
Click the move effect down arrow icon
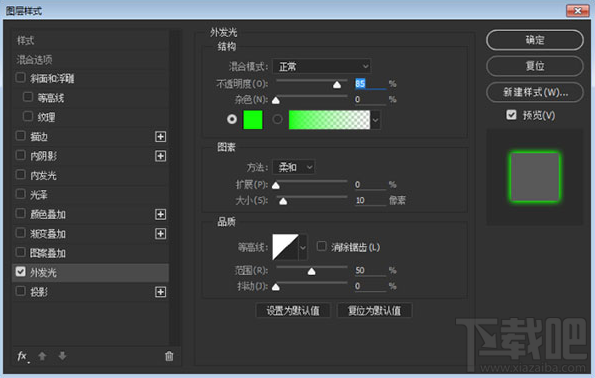click(62, 356)
